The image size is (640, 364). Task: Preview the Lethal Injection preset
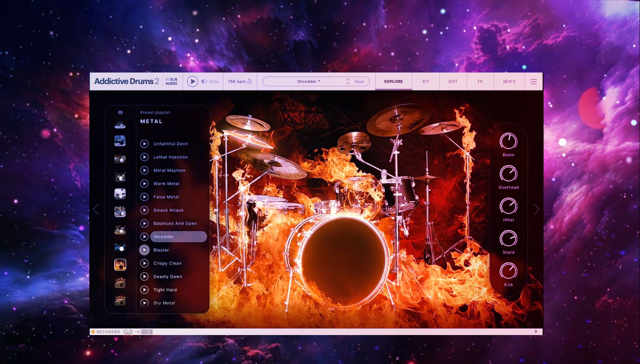pyautogui.click(x=144, y=157)
